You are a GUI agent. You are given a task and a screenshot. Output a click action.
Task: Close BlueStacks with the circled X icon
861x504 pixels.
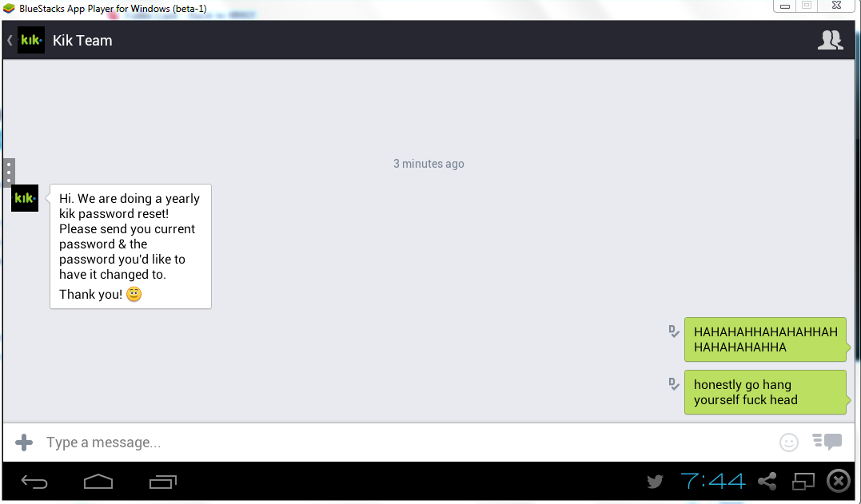(x=839, y=481)
